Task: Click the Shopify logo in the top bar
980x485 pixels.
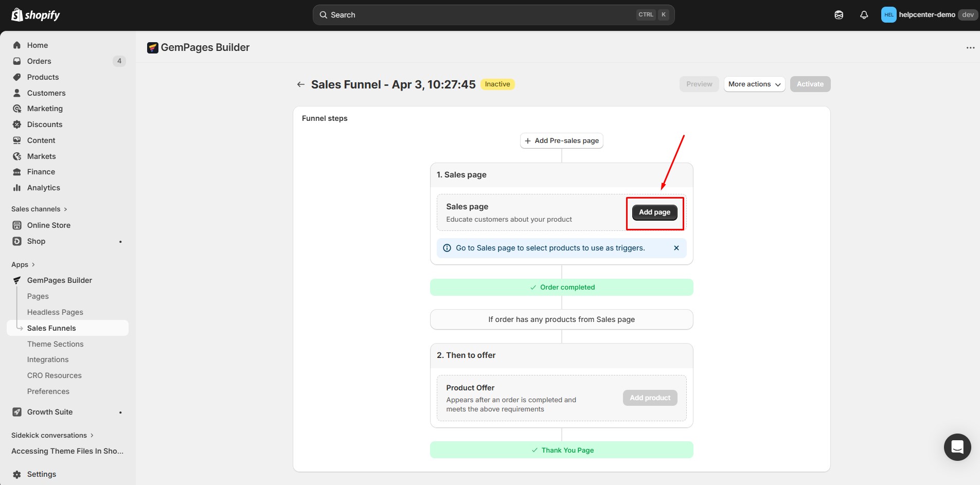Action: [x=35, y=15]
